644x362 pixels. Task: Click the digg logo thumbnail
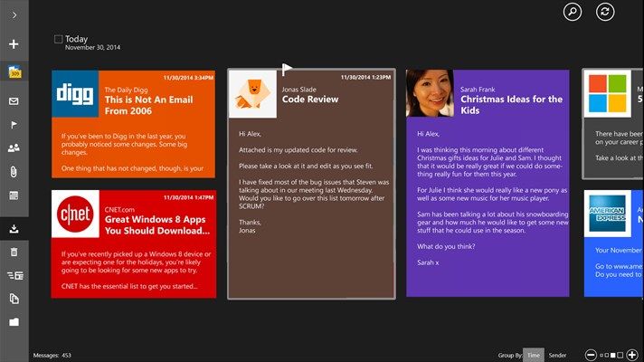[x=75, y=94]
